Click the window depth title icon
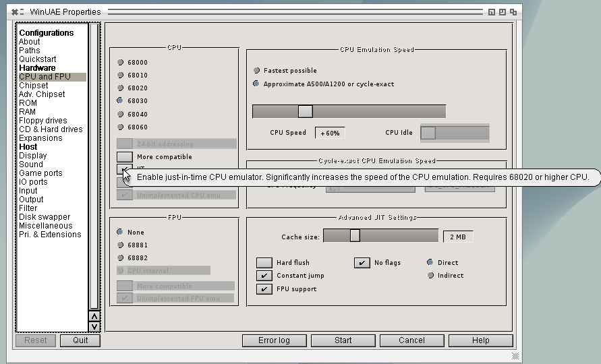601x364 pixels. point(513,12)
